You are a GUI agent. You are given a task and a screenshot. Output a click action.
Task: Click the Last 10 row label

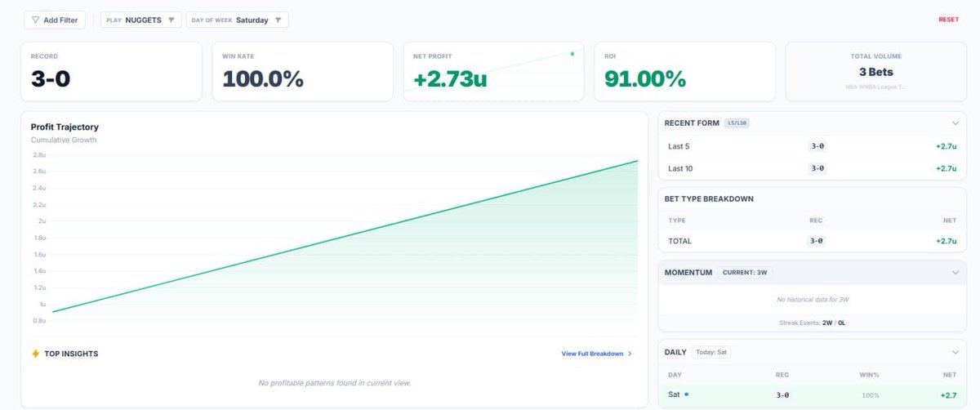(x=681, y=168)
